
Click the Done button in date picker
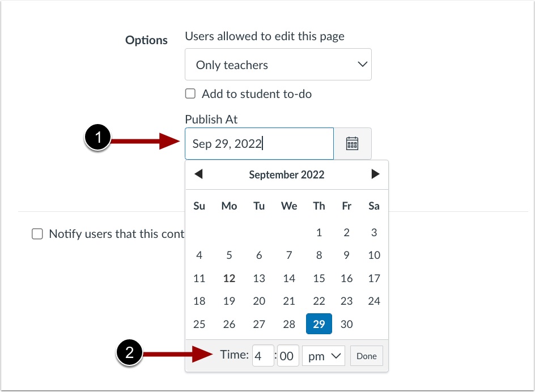[367, 356]
